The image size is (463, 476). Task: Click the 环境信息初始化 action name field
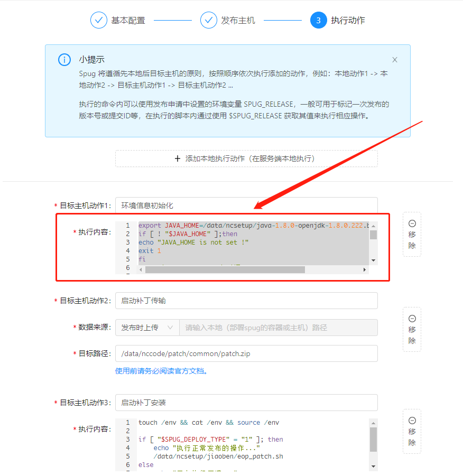click(x=246, y=206)
